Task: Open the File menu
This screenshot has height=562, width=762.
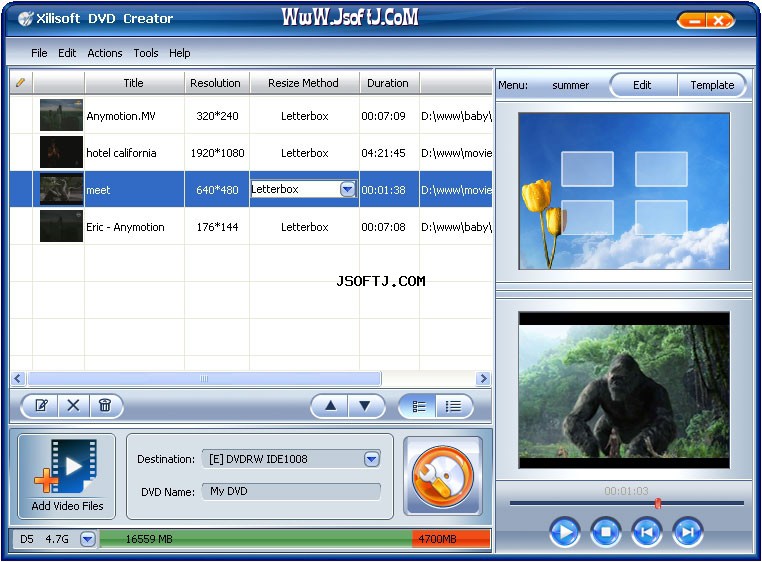Action: click(39, 53)
